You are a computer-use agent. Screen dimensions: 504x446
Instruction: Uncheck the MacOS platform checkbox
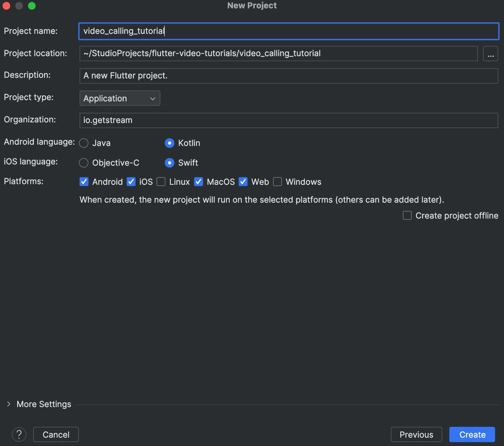pos(199,182)
